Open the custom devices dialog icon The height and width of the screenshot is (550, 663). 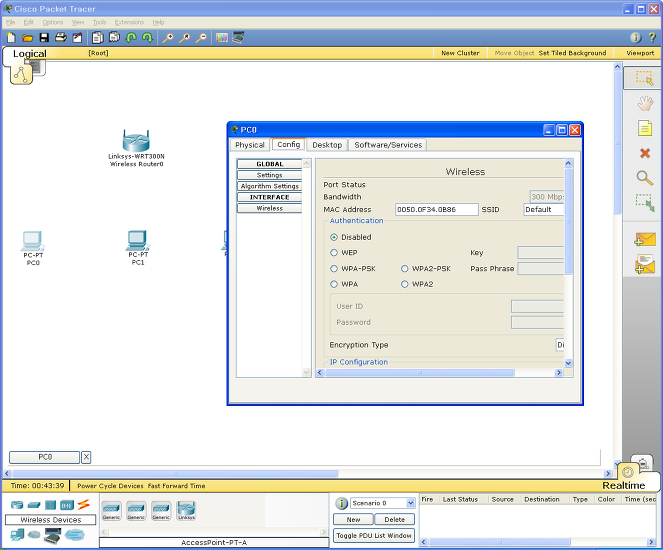coord(238,38)
